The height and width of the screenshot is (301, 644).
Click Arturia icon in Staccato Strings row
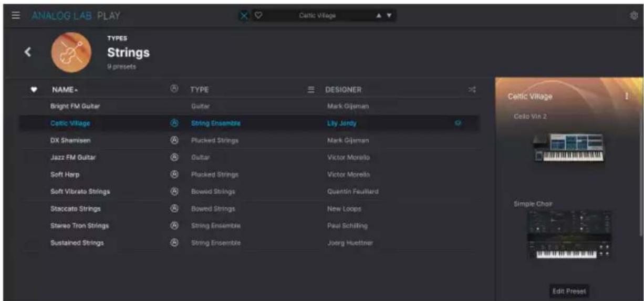tap(175, 209)
